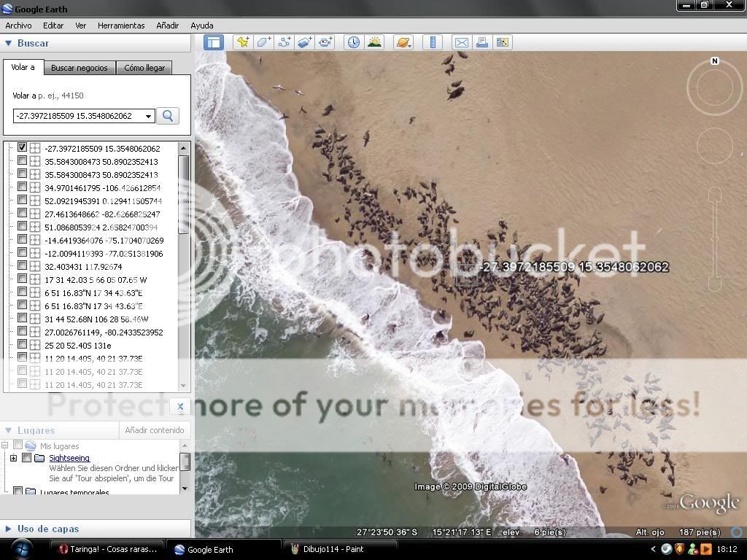
Task: Open the Añadir menu
Action: pos(167,26)
